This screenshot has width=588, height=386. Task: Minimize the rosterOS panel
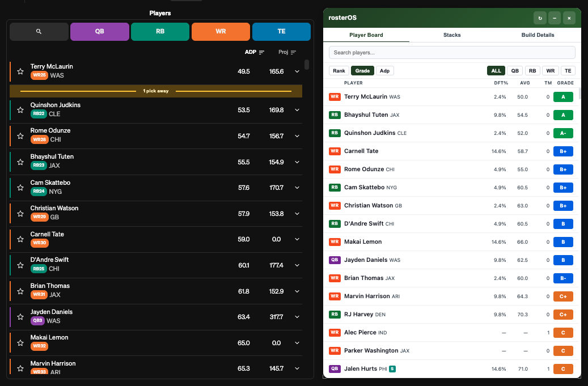[554, 18]
